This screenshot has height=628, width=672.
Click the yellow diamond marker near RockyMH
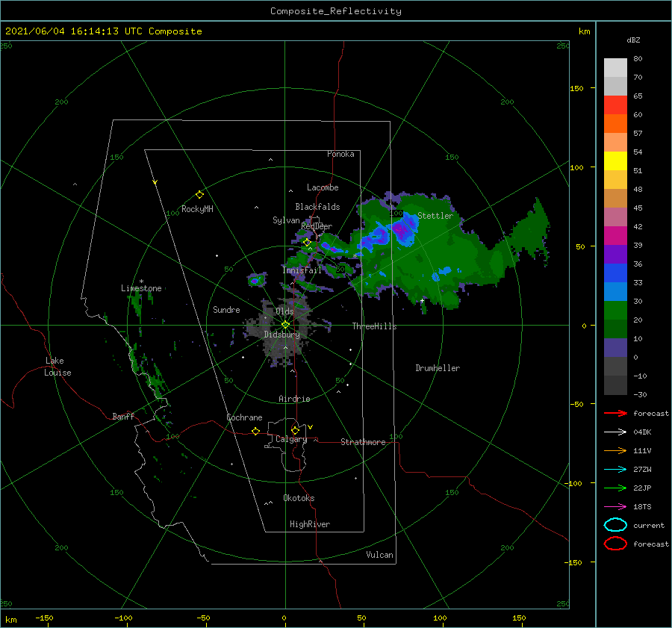point(199,195)
